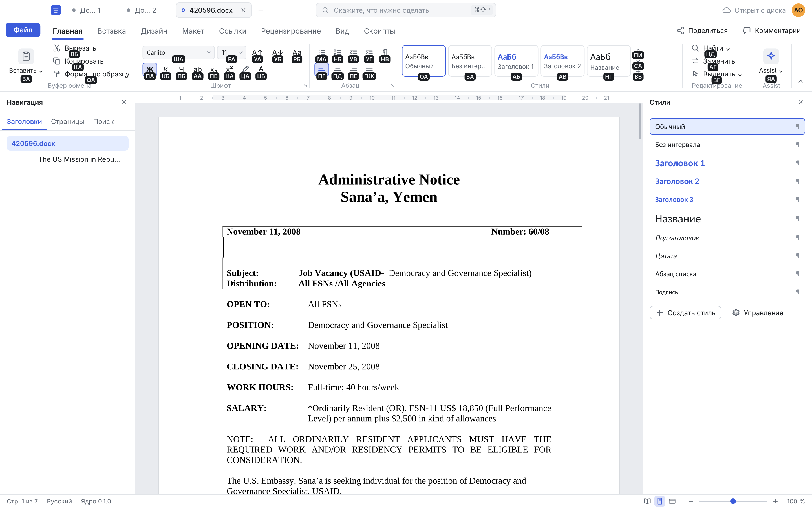Decrease font size with the A-down icon

[x=277, y=52]
